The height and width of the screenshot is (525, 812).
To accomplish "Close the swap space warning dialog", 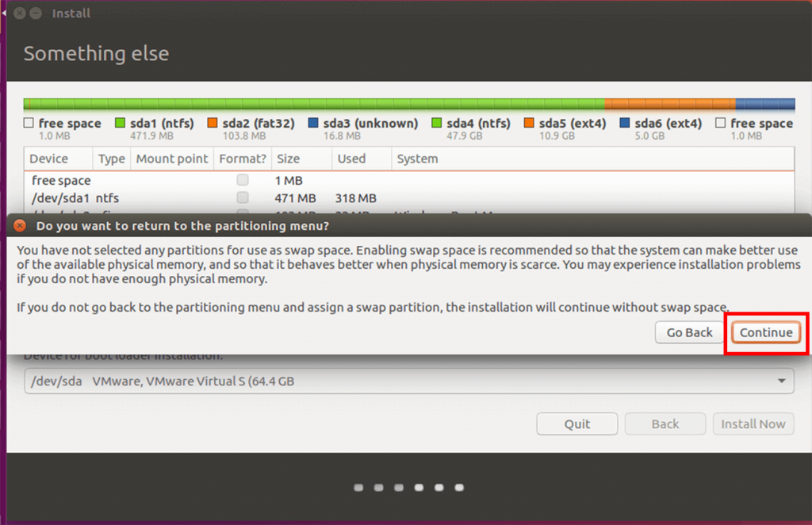I will point(21,226).
